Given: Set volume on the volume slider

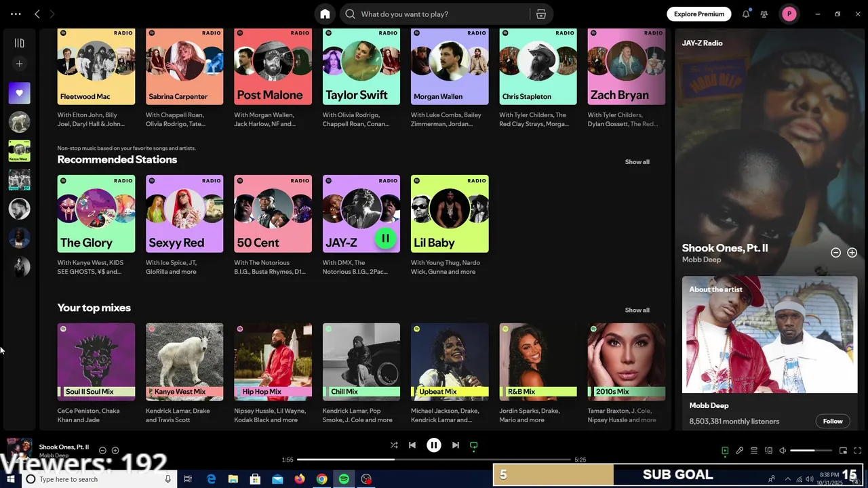Looking at the screenshot, I should coord(811,451).
